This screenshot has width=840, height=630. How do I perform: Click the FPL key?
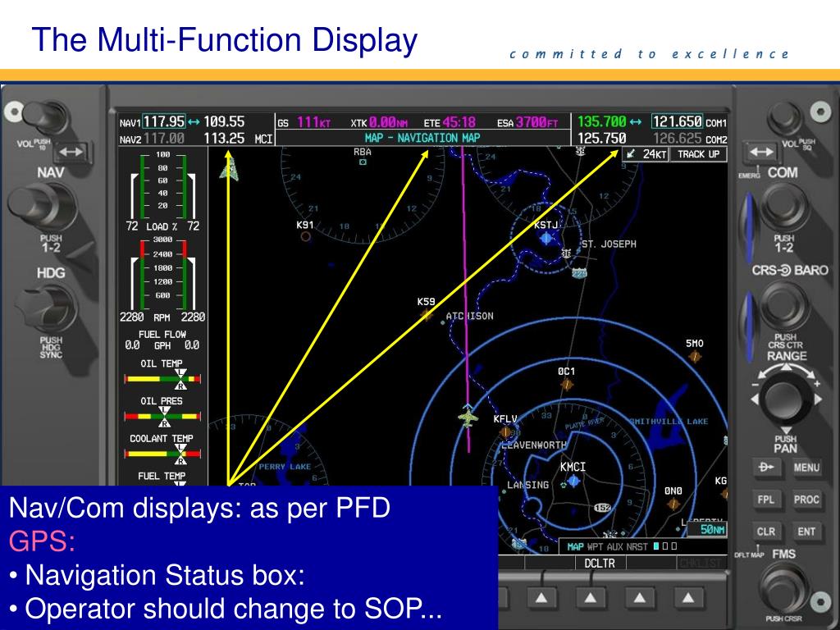coord(765,500)
